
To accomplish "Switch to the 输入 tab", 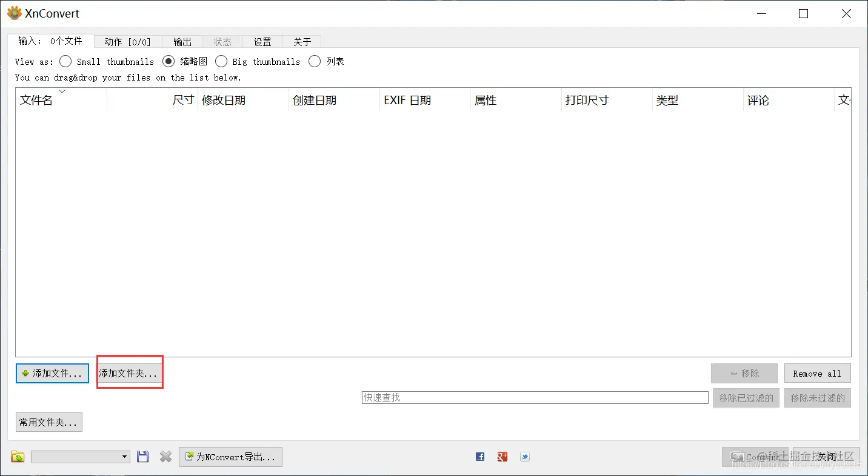I will coord(50,41).
